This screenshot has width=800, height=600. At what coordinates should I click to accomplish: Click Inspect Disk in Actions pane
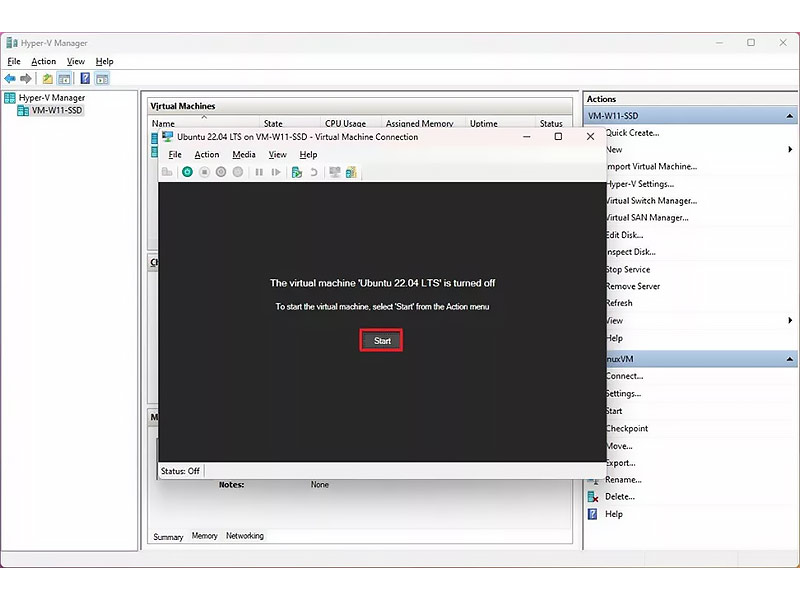pyautogui.click(x=631, y=252)
